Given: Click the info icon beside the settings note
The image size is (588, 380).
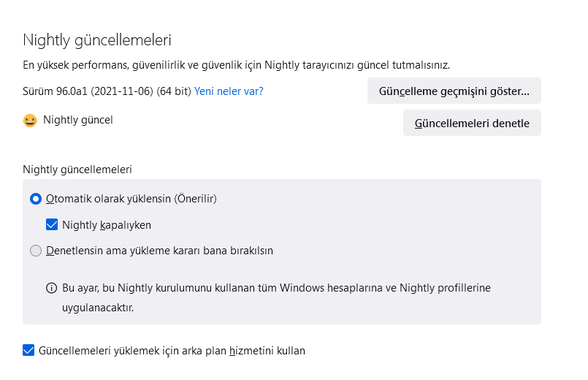Looking at the screenshot, I should coord(51,288).
